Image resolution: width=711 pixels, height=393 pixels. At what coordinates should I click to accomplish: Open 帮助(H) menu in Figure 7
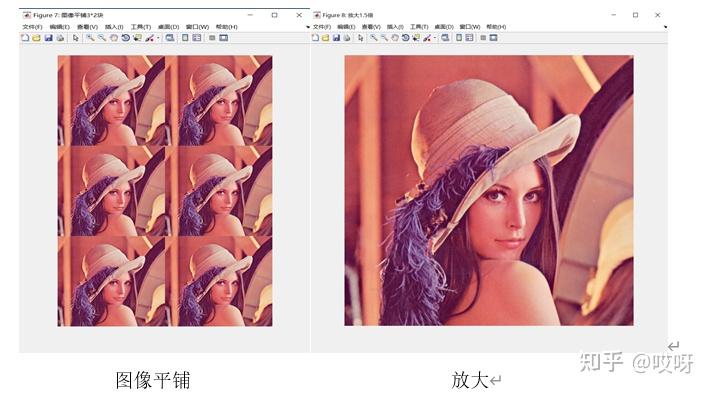227,27
